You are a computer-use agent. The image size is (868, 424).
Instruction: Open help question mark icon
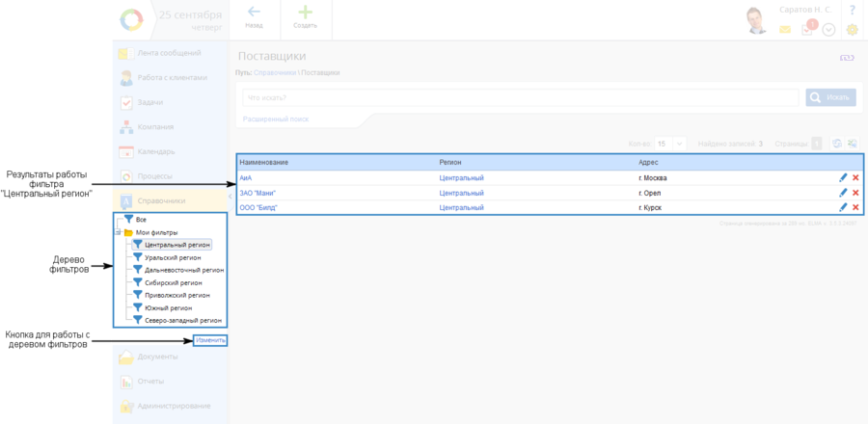[852, 10]
